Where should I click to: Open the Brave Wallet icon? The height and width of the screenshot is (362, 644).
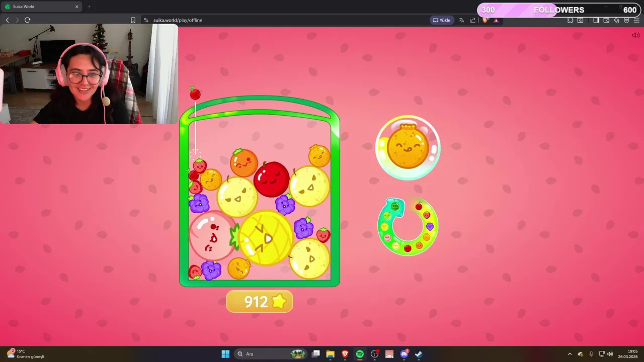606,20
